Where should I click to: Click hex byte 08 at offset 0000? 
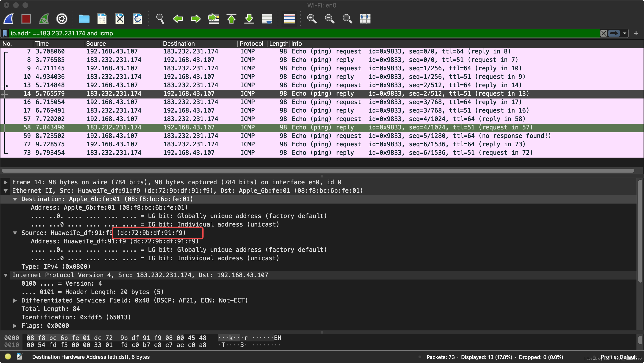30,338
